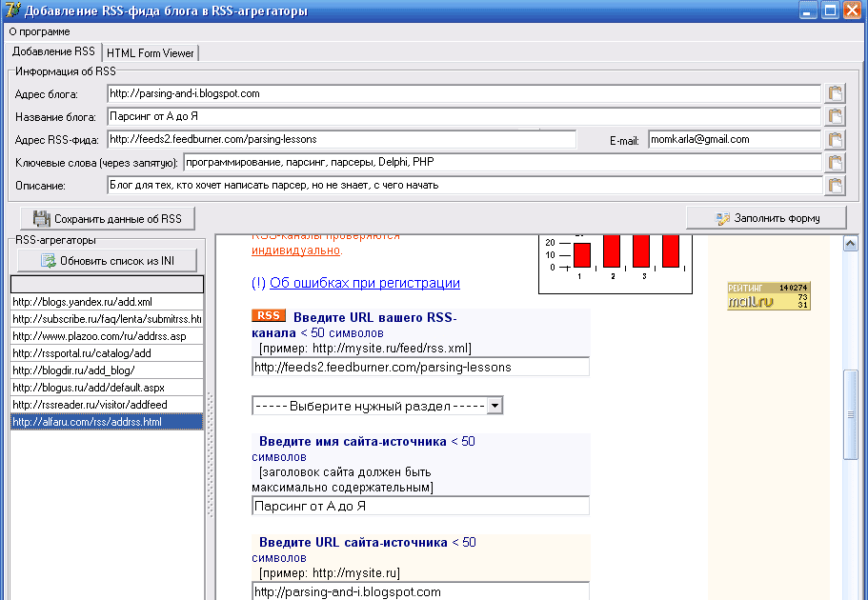Click into the 'Описание' field
The height and width of the screenshot is (600, 868).
point(464,186)
